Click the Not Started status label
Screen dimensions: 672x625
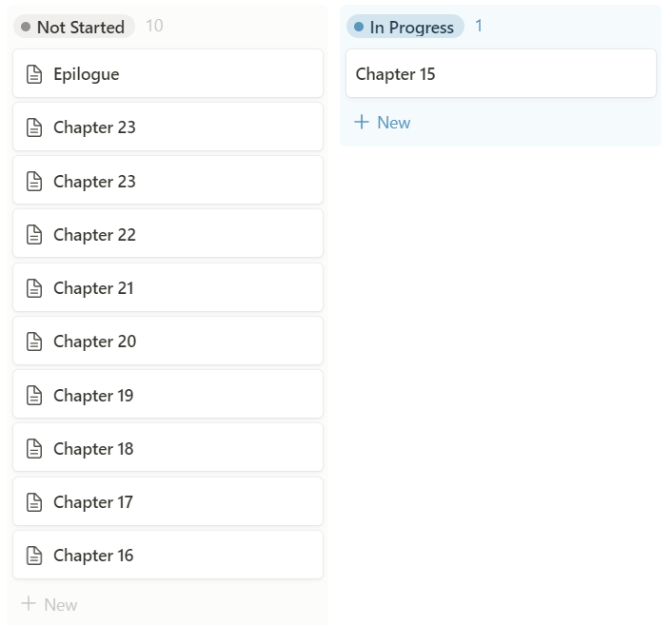coord(80,27)
